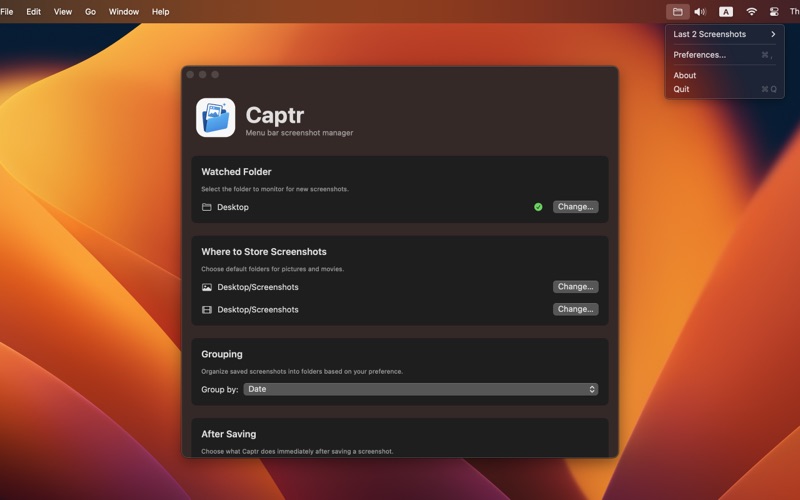Open the Edit menu
The height and width of the screenshot is (500, 800).
pyautogui.click(x=34, y=12)
